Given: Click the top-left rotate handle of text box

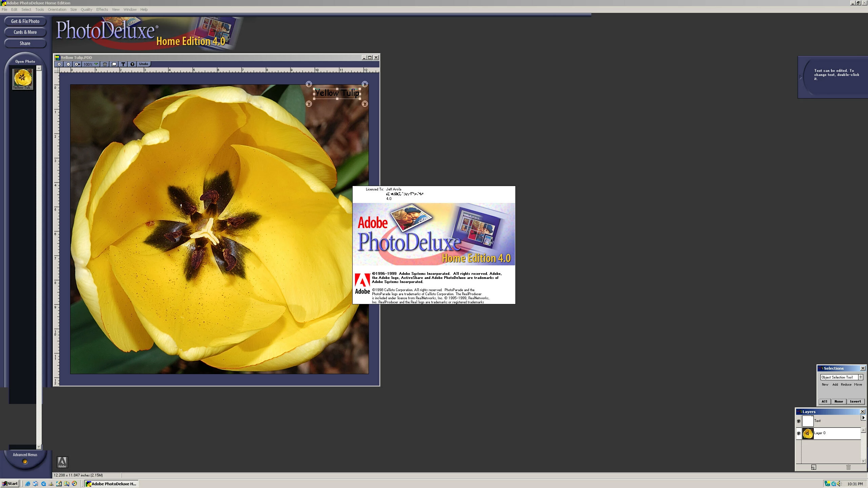Looking at the screenshot, I should 309,84.
